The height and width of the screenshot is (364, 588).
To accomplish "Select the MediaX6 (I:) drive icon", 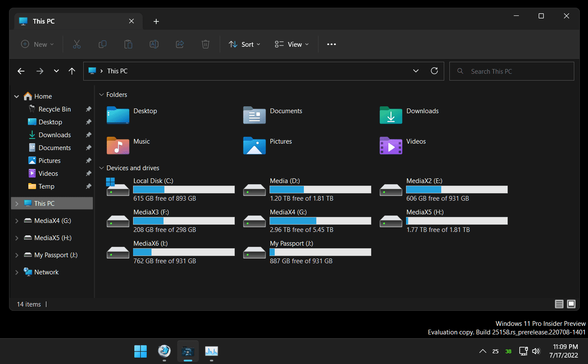I will coord(118,253).
